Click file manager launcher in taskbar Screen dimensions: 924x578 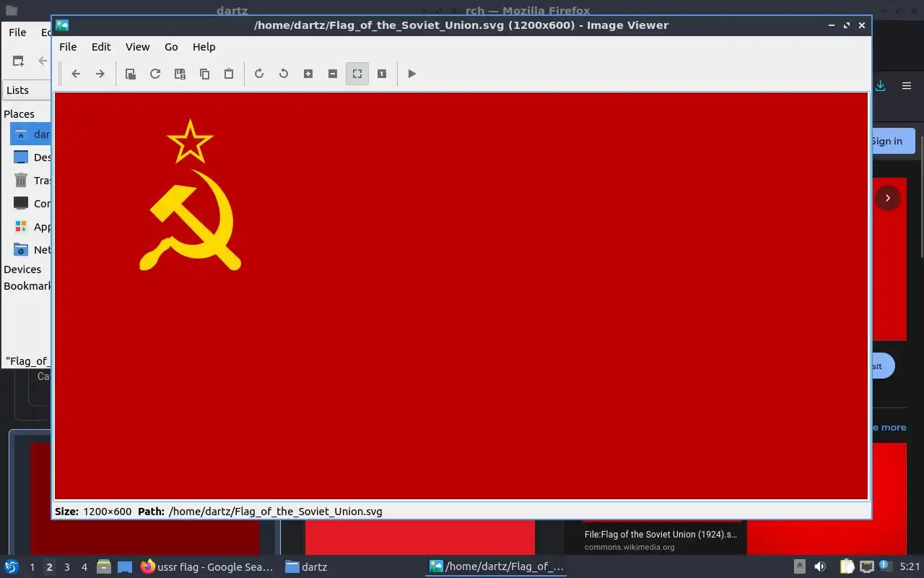tap(104, 567)
